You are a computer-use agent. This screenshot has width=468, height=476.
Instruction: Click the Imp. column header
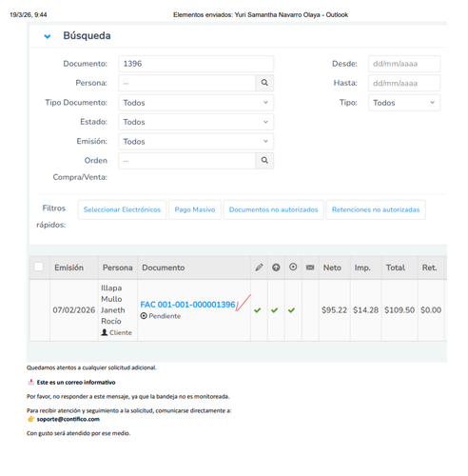click(x=362, y=268)
